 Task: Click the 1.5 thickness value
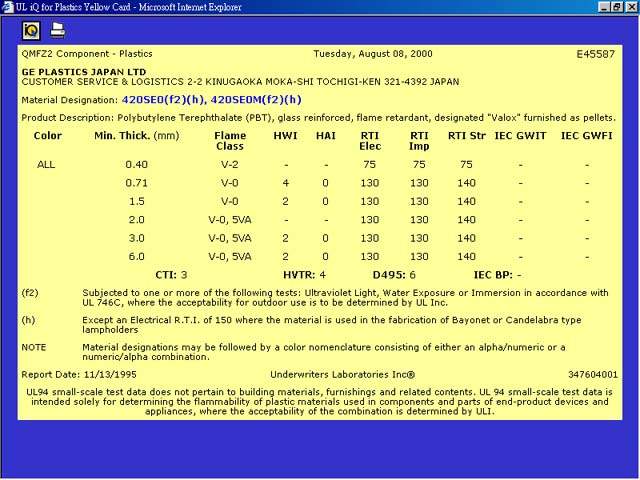pyautogui.click(x=136, y=201)
